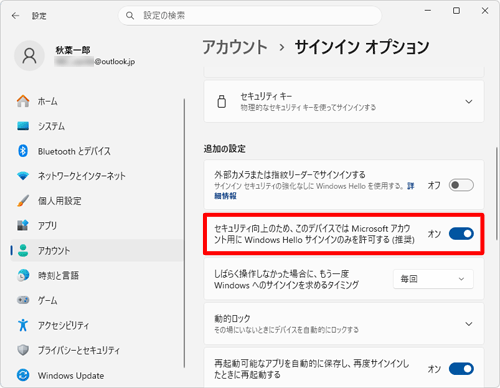Click the 秋葉一郎 account name
This screenshot has height=388, width=500.
pos(73,50)
